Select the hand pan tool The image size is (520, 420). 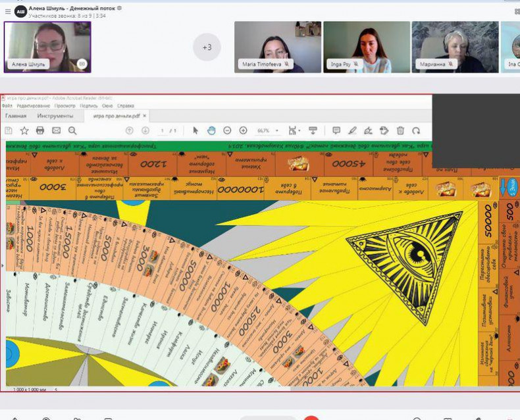coord(211,130)
